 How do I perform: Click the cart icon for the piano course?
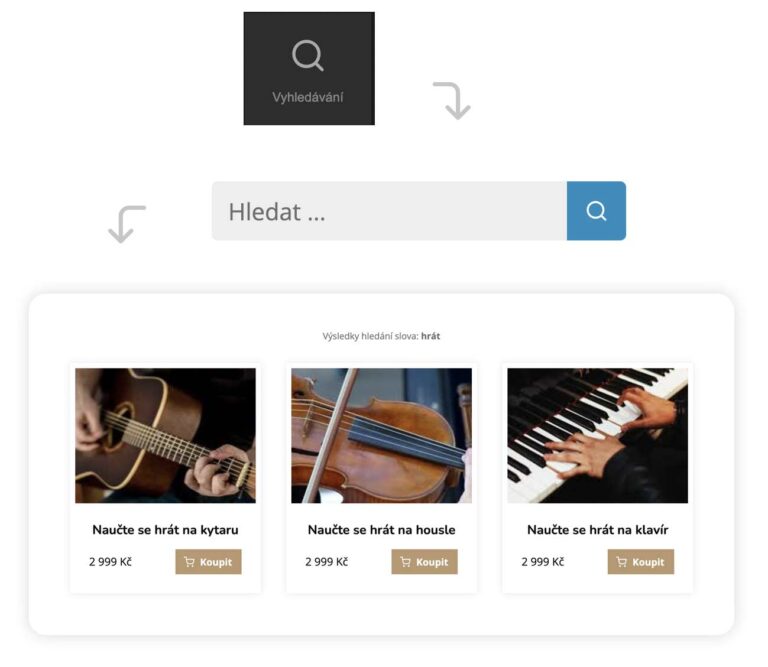pyautogui.click(x=621, y=562)
